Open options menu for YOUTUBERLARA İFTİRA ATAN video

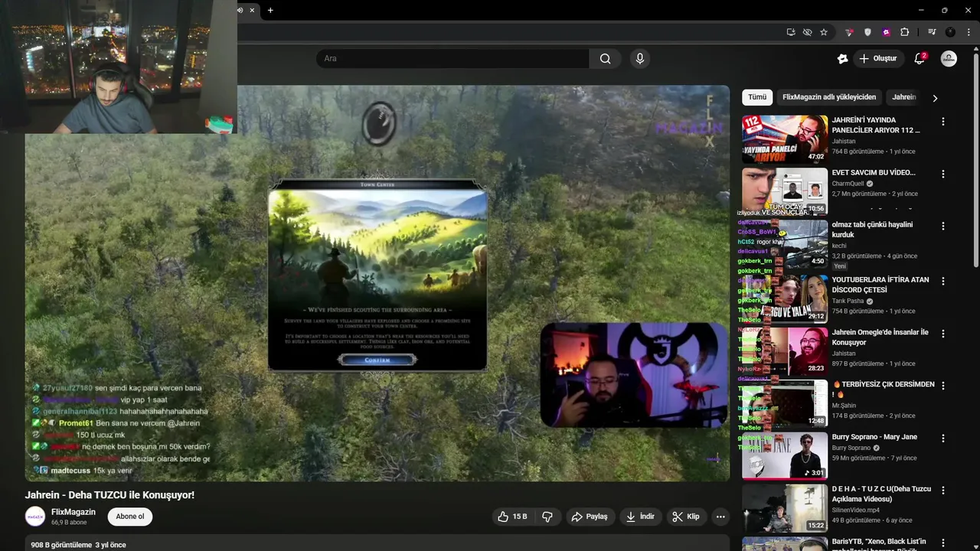click(942, 281)
